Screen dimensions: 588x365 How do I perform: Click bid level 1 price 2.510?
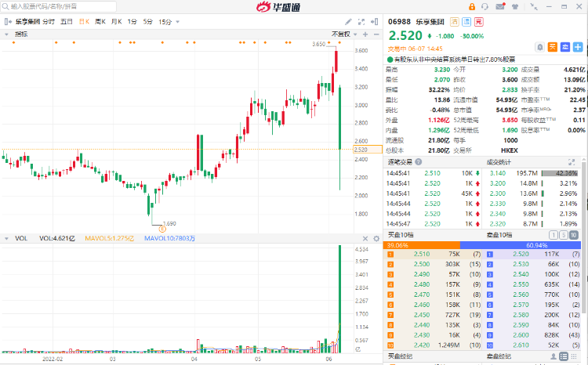[422, 254]
